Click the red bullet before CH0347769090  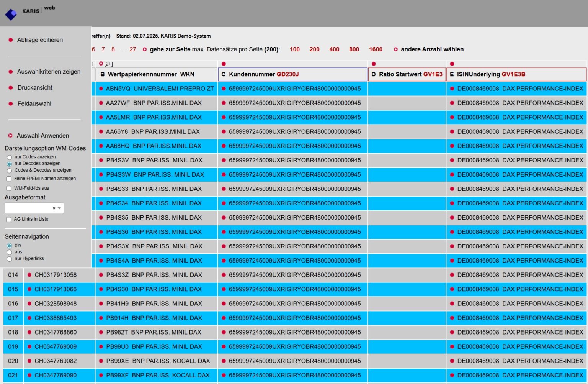[29, 376]
